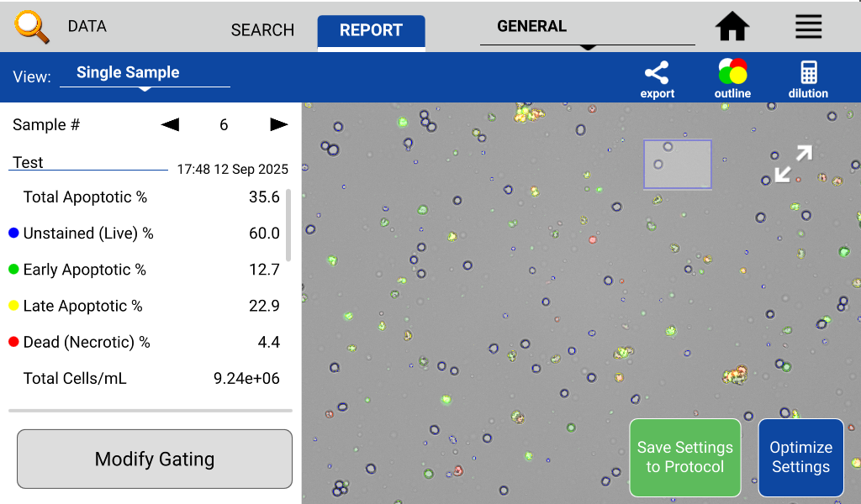Viewport: 861px width, 504px height.
Task: Expand the GENERAL dropdown selector
Action: [x=587, y=28]
